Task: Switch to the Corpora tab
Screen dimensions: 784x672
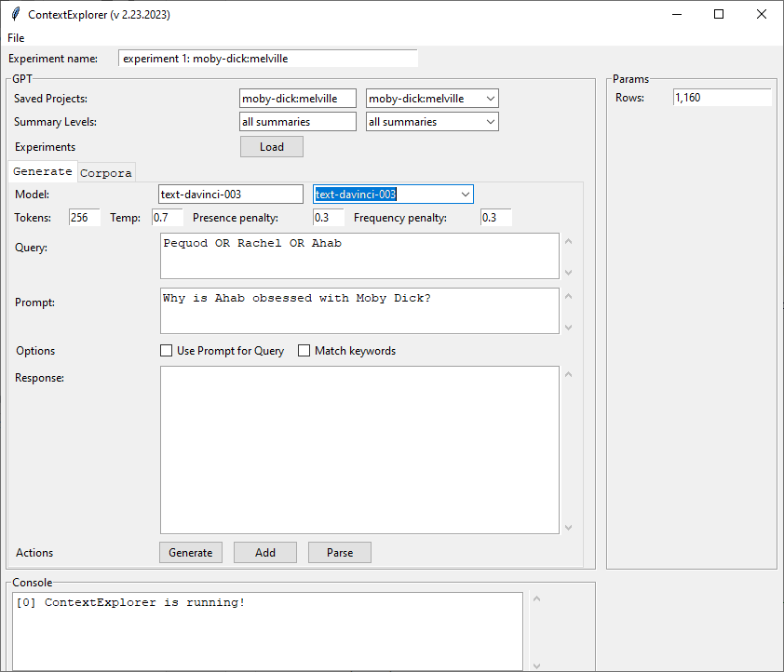Action: point(106,172)
